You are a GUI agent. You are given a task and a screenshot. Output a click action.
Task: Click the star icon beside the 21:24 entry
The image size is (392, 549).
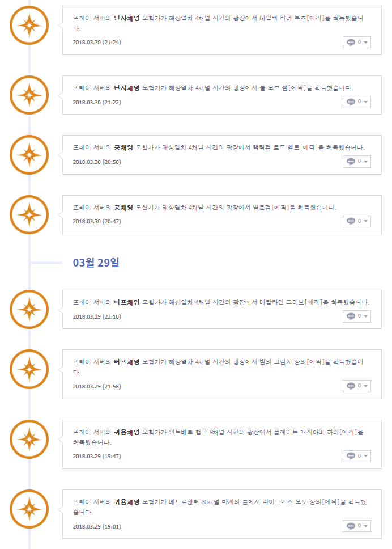coord(29,25)
